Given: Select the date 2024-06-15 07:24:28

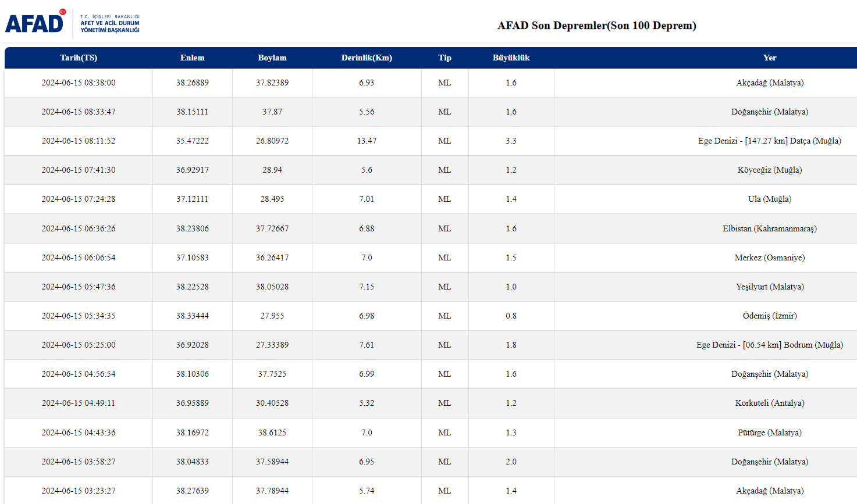Looking at the screenshot, I should click(x=79, y=199).
